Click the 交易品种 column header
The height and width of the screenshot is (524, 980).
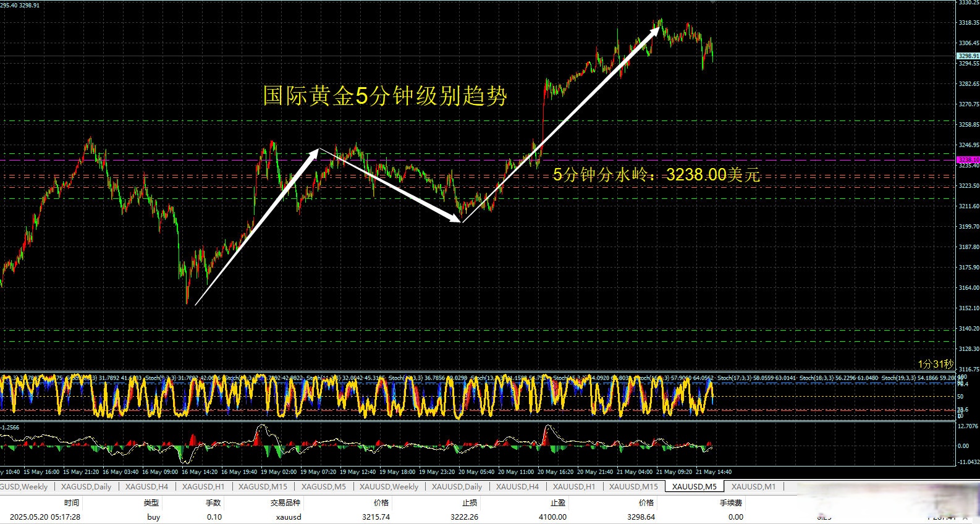coord(285,503)
